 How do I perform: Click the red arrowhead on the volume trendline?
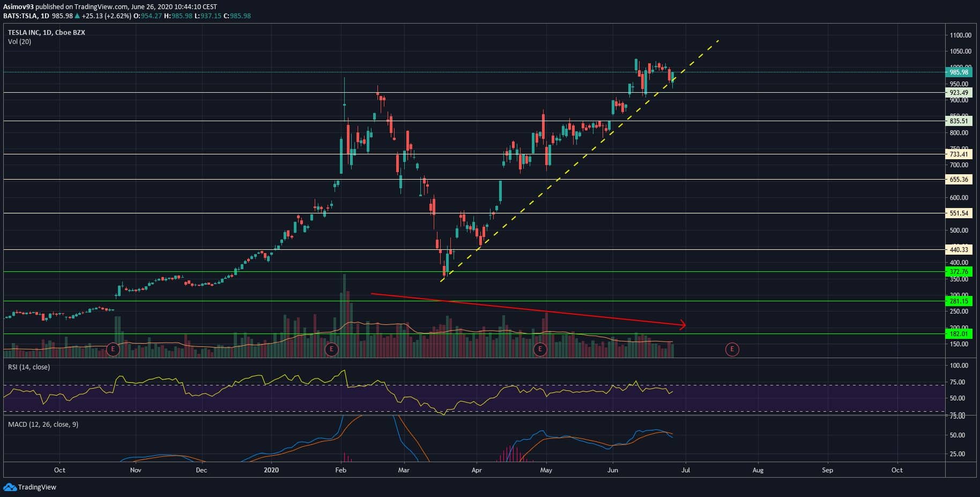click(682, 324)
